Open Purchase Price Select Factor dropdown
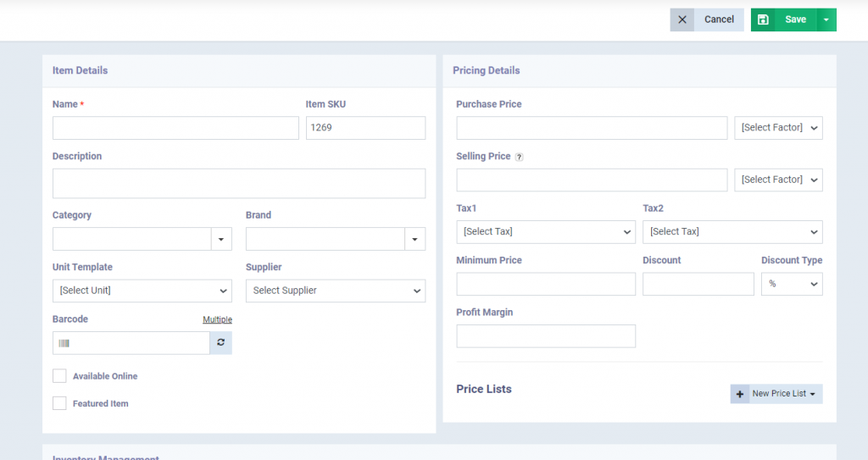The width and height of the screenshot is (868, 460). point(778,128)
